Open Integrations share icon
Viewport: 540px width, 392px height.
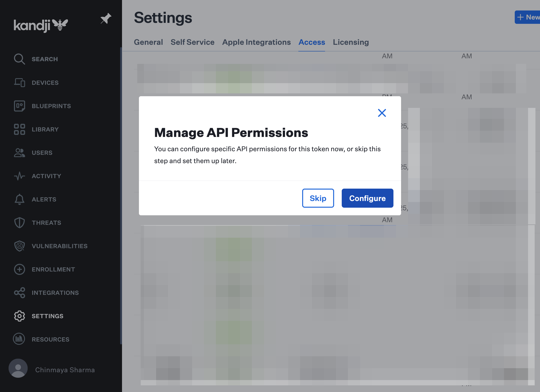pos(19,293)
